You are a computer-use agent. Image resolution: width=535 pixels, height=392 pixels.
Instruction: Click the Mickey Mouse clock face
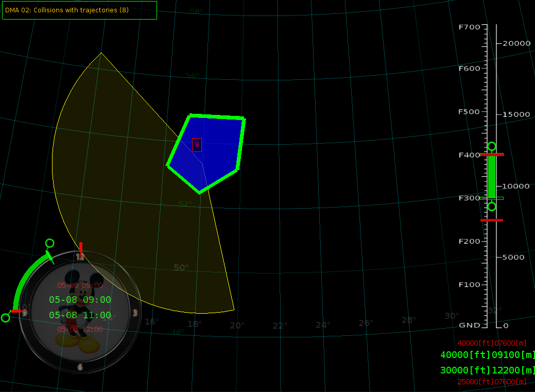click(x=80, y=312)
